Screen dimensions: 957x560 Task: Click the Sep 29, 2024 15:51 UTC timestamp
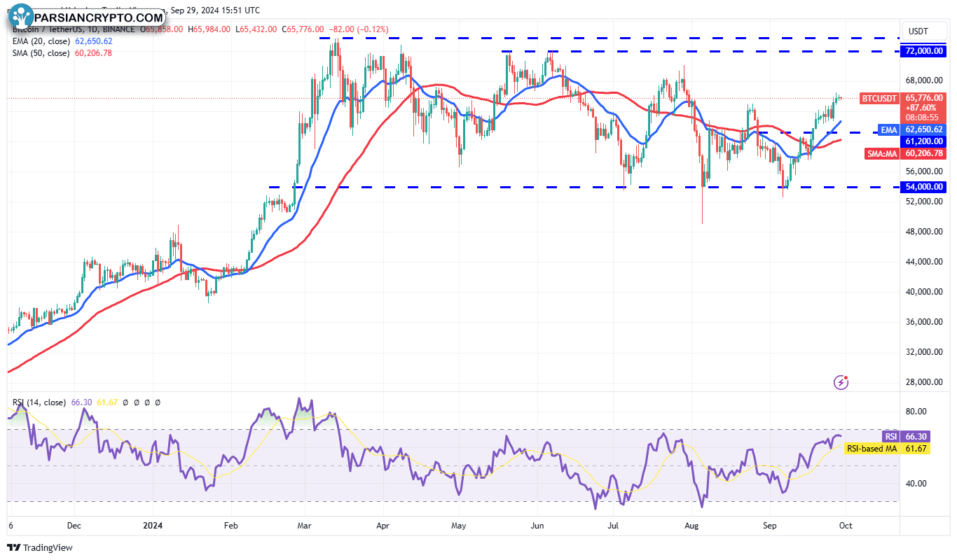coord(214,10)
